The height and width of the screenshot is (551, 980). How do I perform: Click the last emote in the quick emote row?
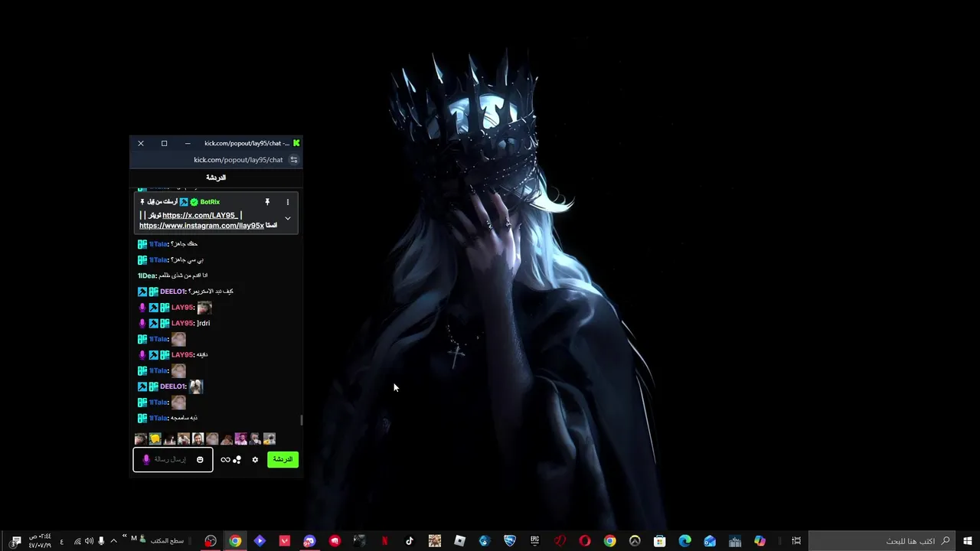click(x=269, y=439)
